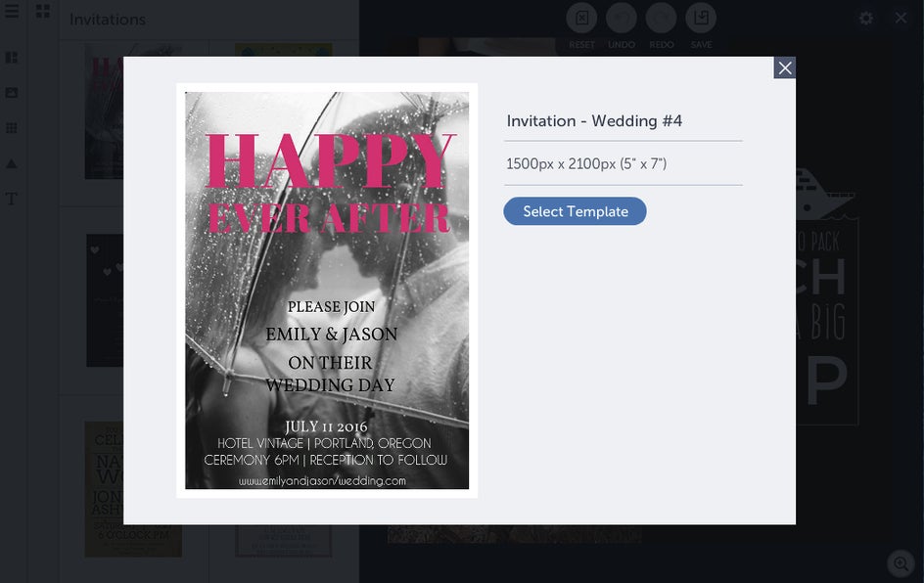Click the Undo icon in top toolbar
The height and width of the screenshot is (583, 924).
pos(622,18)
